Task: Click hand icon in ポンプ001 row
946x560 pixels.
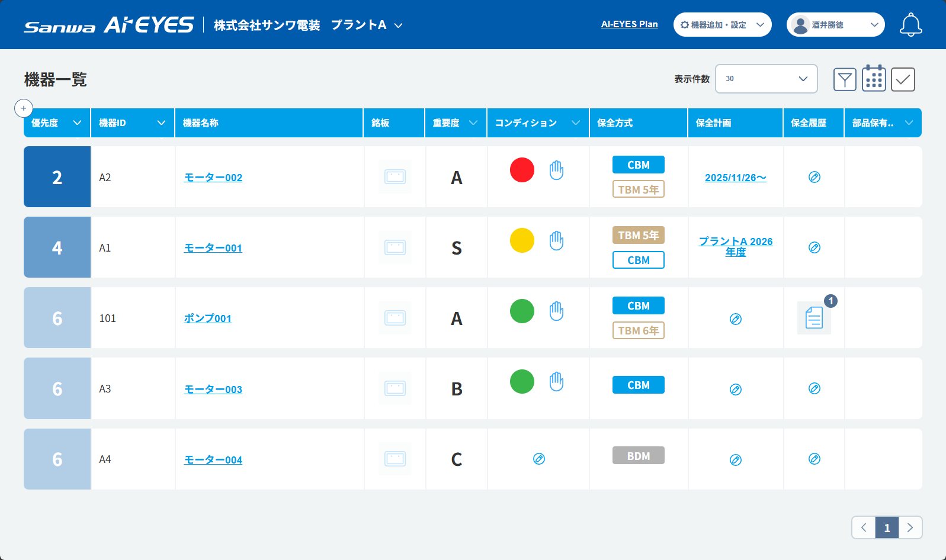Action: (x=556, y=311)
